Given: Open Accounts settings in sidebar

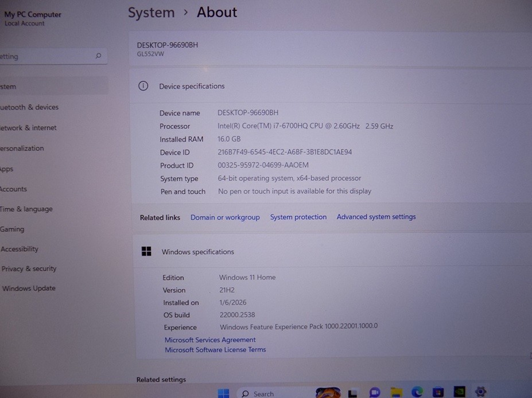Looking at the screenshot, I should point(13,189).
